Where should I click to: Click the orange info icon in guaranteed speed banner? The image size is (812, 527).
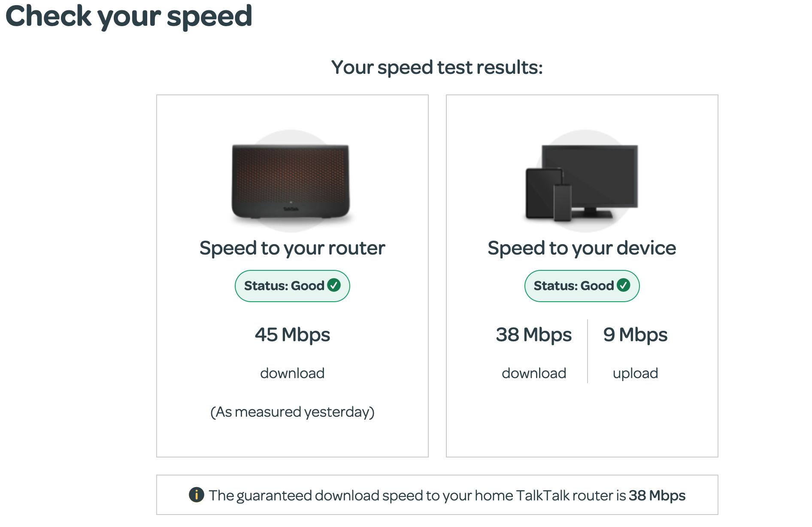pos(196,495)
